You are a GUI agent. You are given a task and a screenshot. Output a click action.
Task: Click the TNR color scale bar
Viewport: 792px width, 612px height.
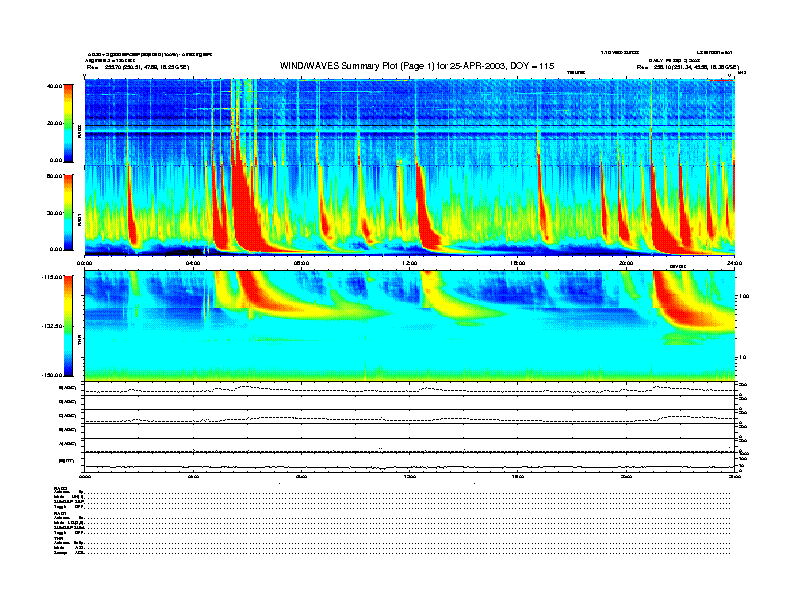[68, 326]
